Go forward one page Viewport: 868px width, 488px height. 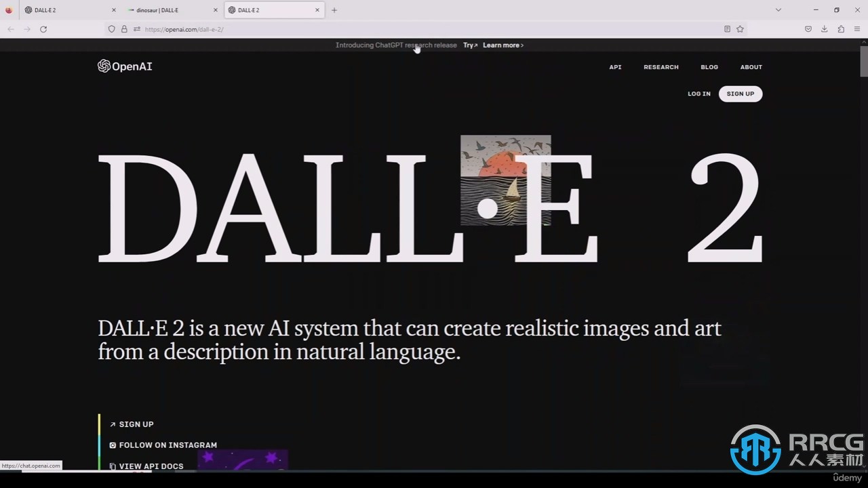point(27,29)
